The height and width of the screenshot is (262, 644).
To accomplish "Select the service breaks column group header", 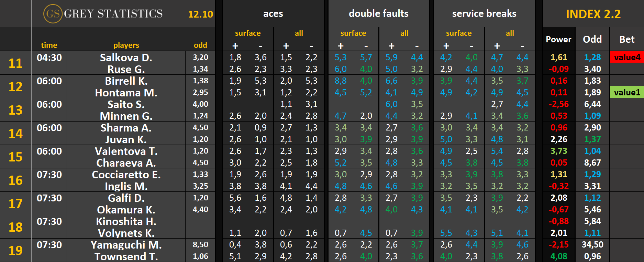I will 484,14.
